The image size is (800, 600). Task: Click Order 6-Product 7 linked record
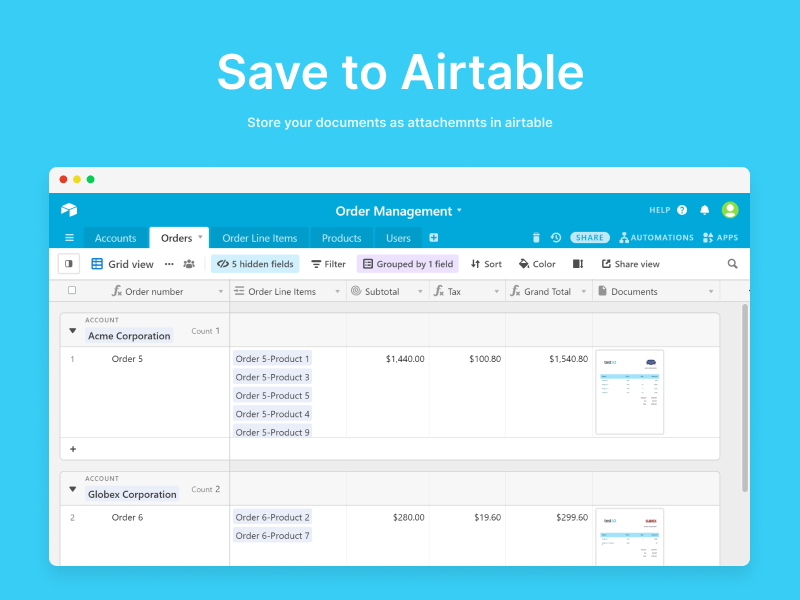[272, 536]
